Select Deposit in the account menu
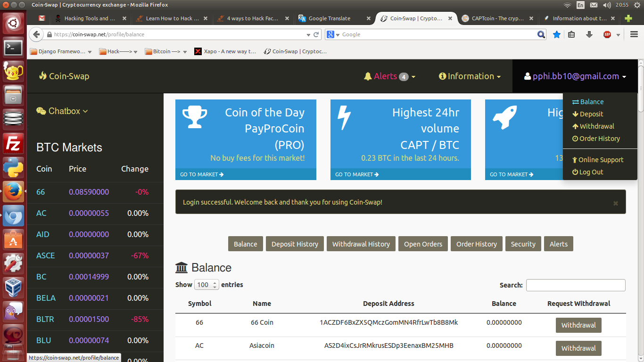The width and height of the screenshot is (644, 362). [x=587, y=114]
